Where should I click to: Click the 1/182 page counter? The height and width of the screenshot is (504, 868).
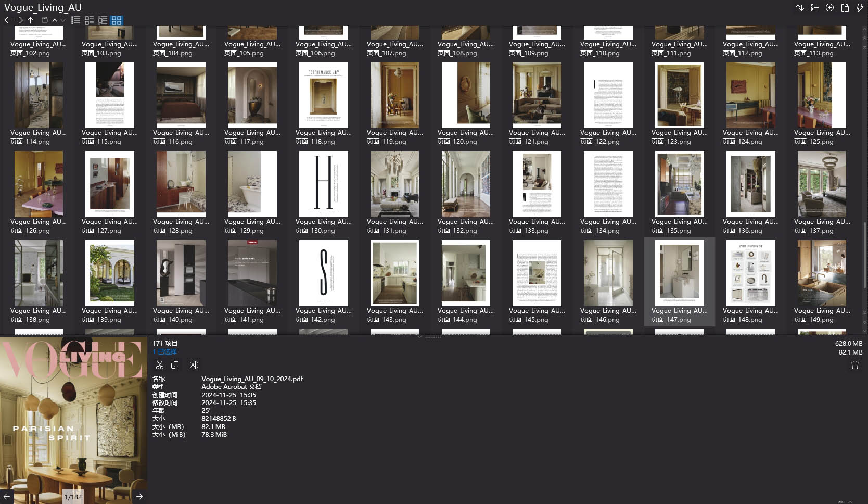[x=73, y=497]
